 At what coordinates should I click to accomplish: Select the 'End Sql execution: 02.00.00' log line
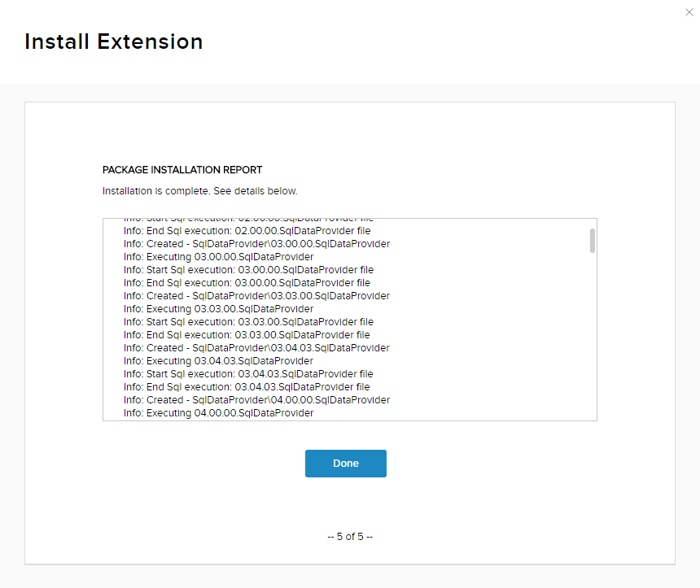point(247,231)
